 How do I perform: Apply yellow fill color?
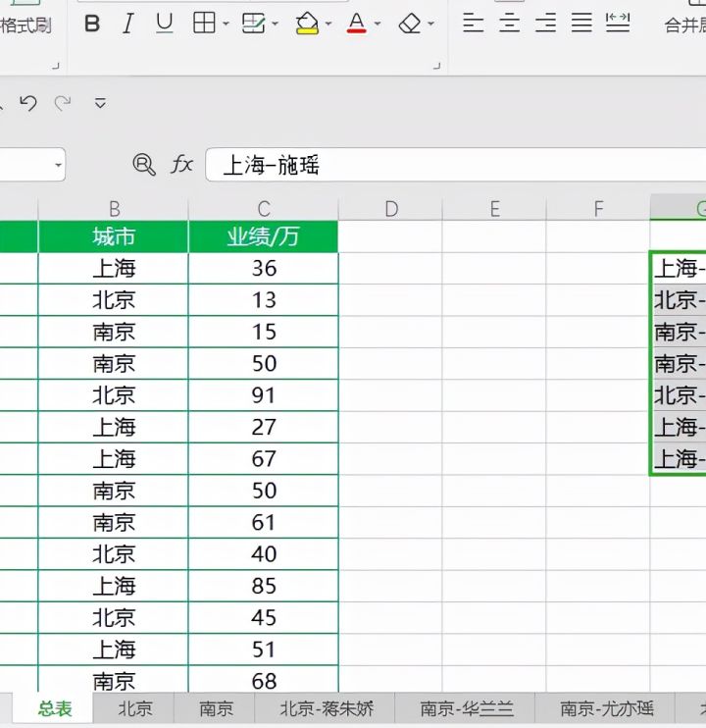tap(307, 23)
